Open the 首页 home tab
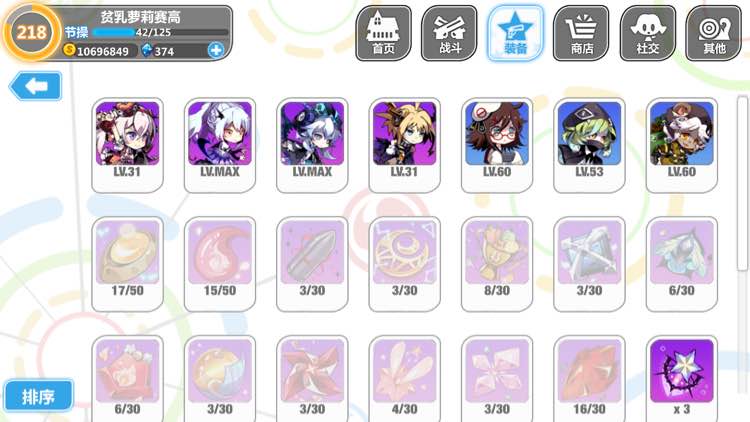 click(x=383, y=33)
